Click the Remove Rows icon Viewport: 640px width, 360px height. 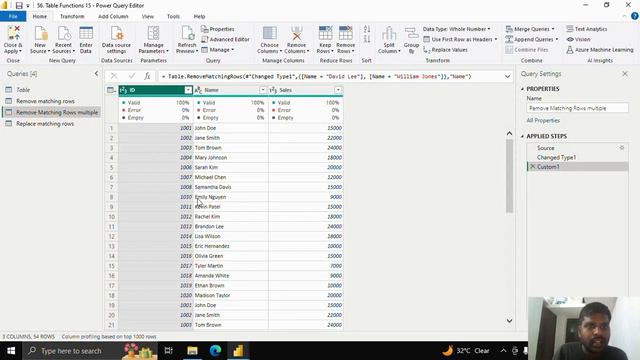tap(345, 33)
